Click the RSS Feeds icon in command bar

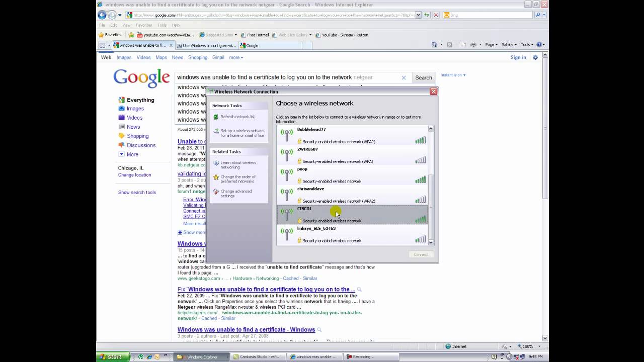tap(449, 45)
